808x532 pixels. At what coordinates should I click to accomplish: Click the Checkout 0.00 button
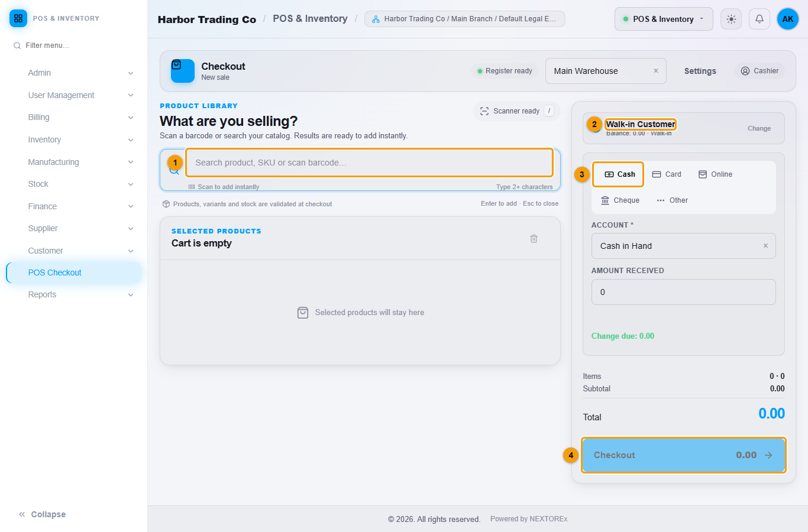point(684,455)
